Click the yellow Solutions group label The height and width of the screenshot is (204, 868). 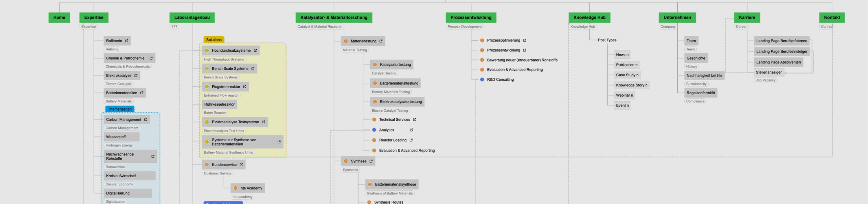[214, 40]
